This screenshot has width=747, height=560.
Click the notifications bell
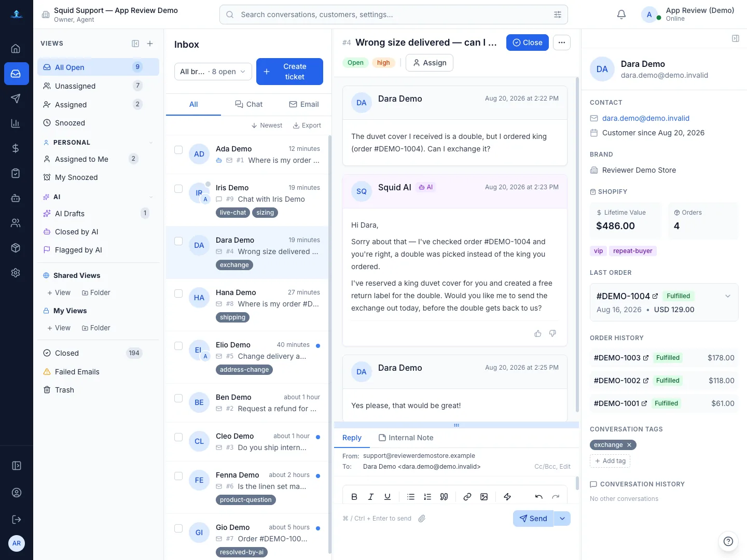(621, 15)
